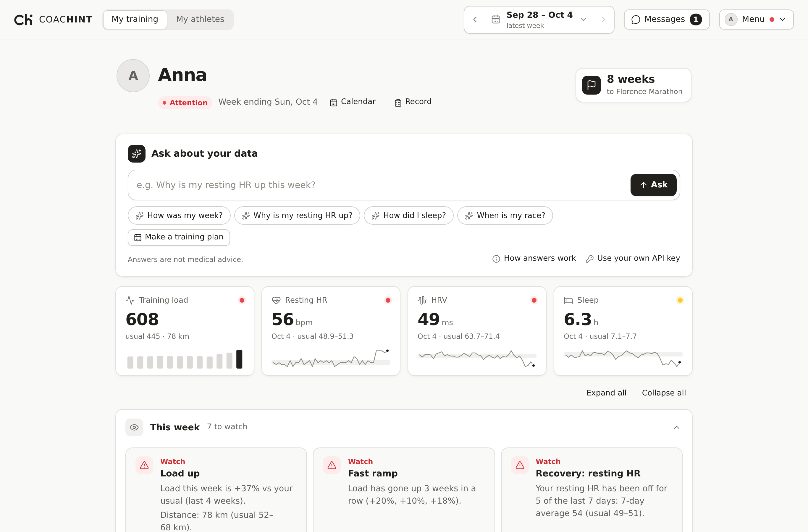
Task: Click the red Attention status badge
Action: click(x=185, y=103)
